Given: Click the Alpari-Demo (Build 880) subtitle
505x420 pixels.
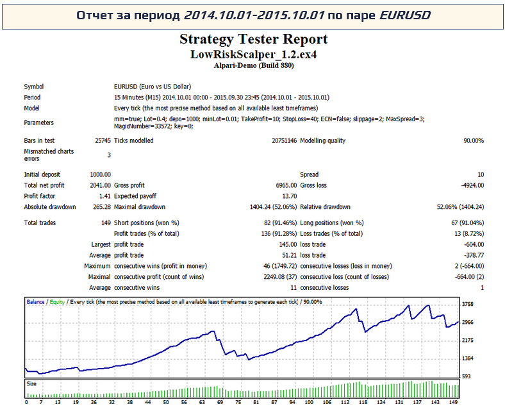Looking at the screenshot, I should click(254, 65).
